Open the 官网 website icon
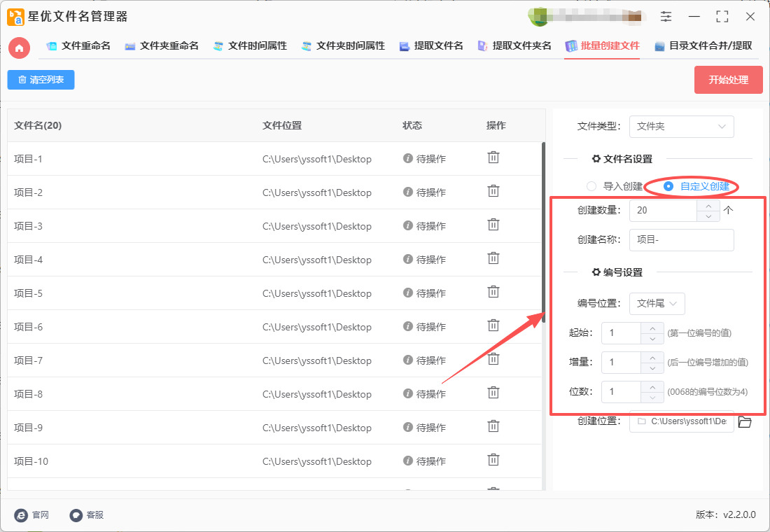Image resolution: width=770 pixels, height=532 pixels. (21, 514)
